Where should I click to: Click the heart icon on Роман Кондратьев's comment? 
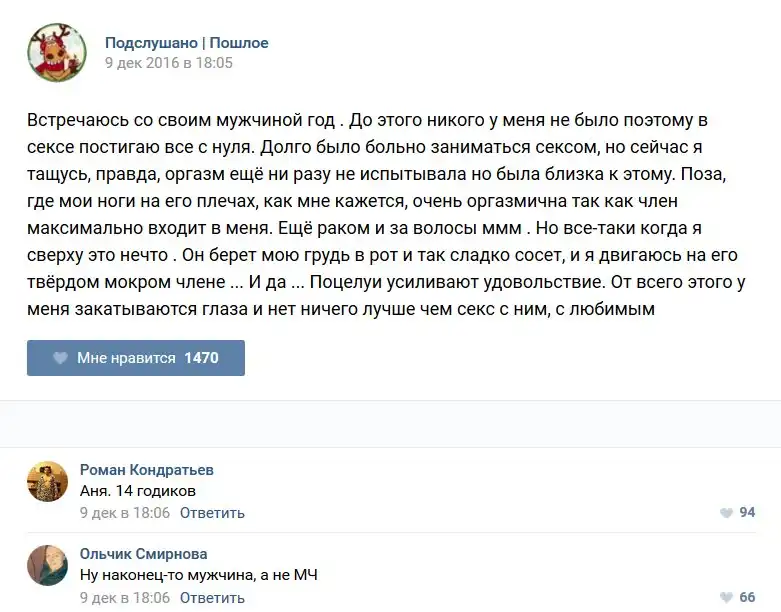(726, 513)
